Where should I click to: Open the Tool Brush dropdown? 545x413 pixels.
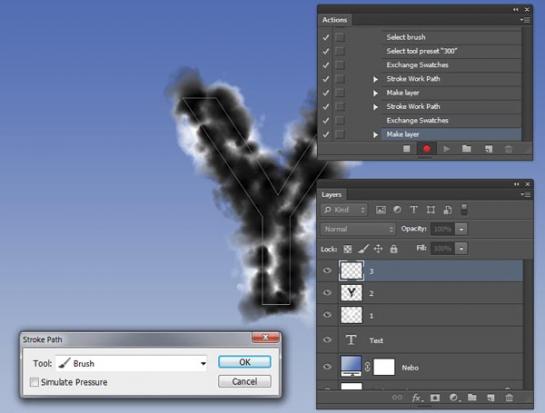[131, 363]
